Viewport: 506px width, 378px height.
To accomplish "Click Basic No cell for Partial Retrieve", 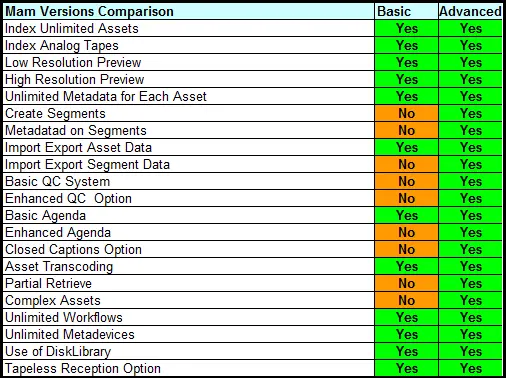I will pos(406,283).
